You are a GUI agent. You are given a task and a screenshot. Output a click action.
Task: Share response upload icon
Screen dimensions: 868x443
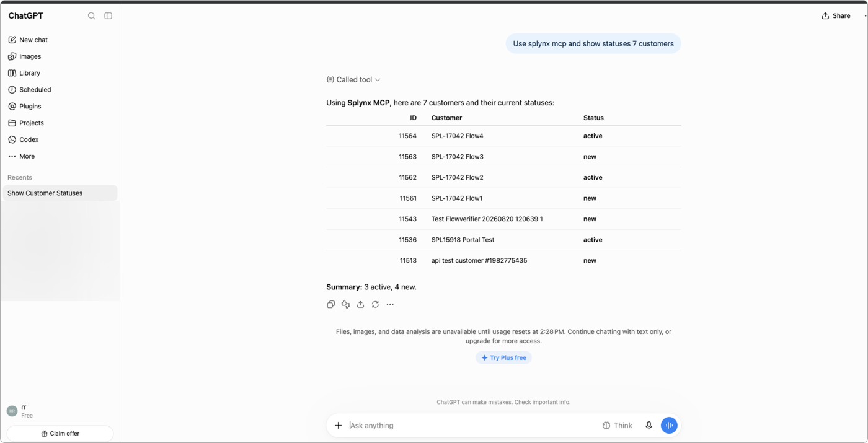tap(360, 304)
